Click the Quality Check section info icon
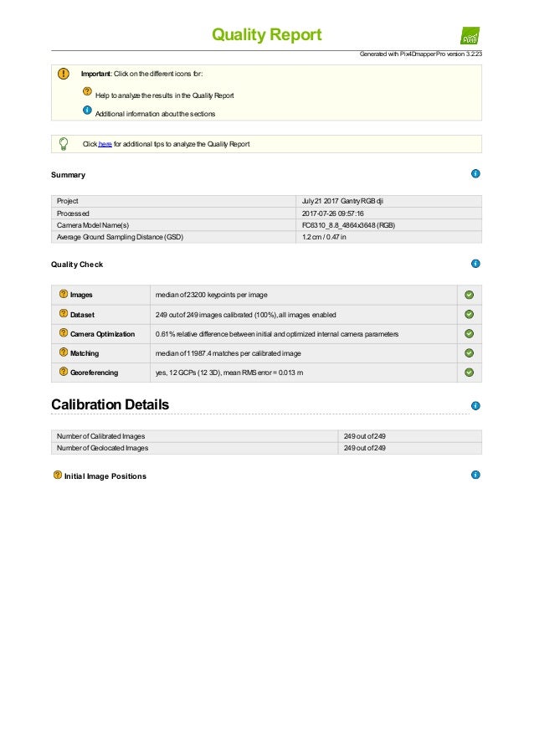 coord(475,263)
